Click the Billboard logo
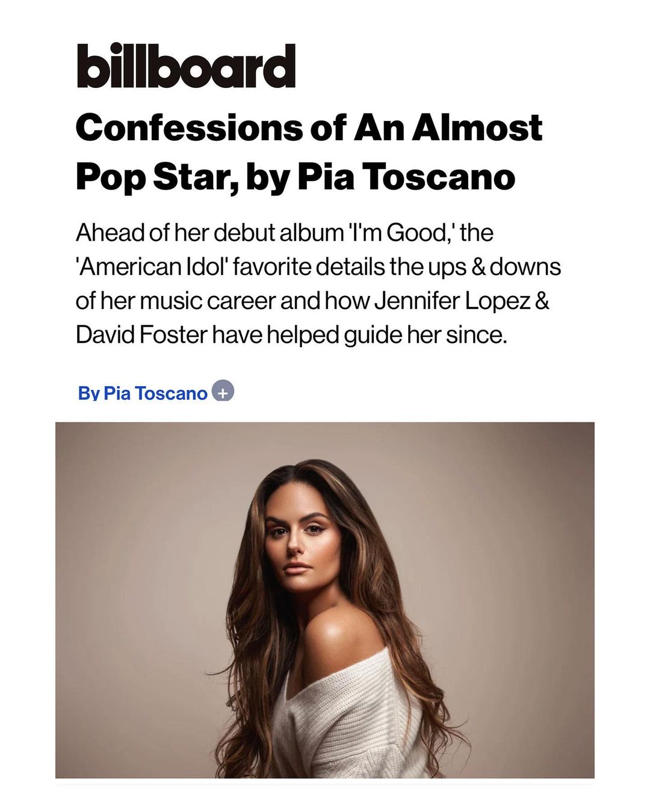The height and width of the screenshot is (812, 650). [x=186, y=66]
